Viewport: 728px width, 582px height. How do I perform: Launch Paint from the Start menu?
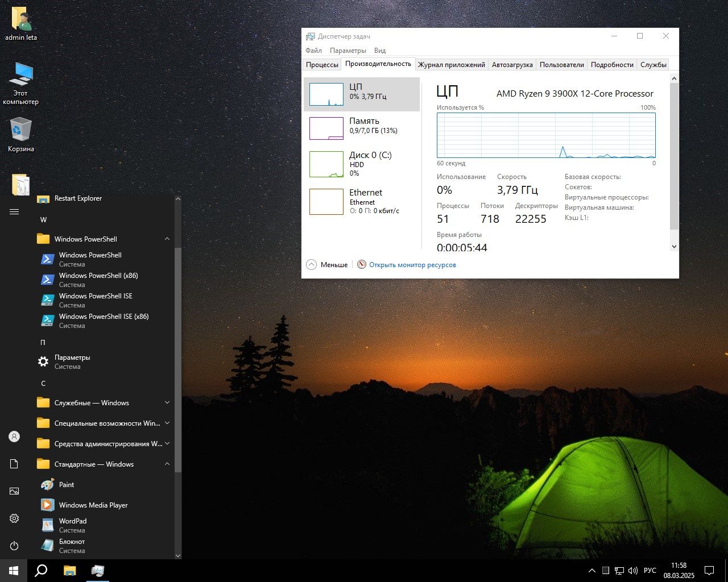[105, 485]
